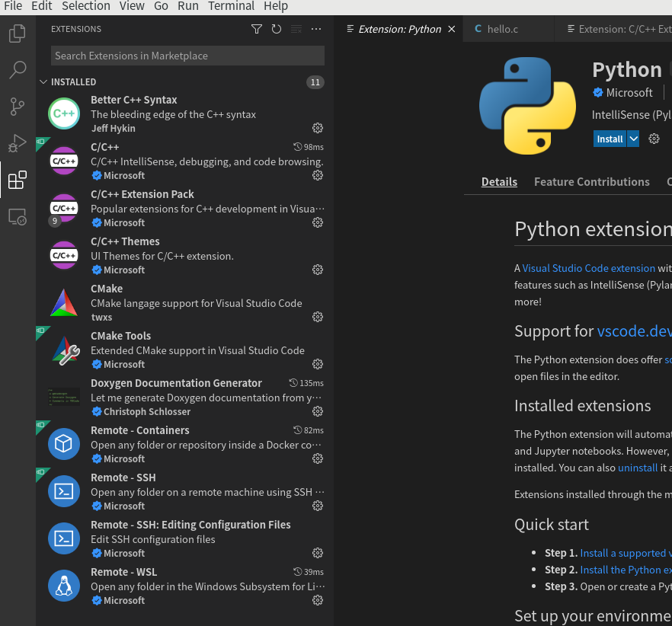Open the View menu
This screenshot has height=626, width=672.
coord(132,6)
